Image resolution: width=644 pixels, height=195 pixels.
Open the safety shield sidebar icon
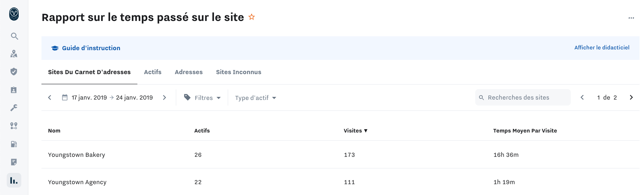[14, 71]
